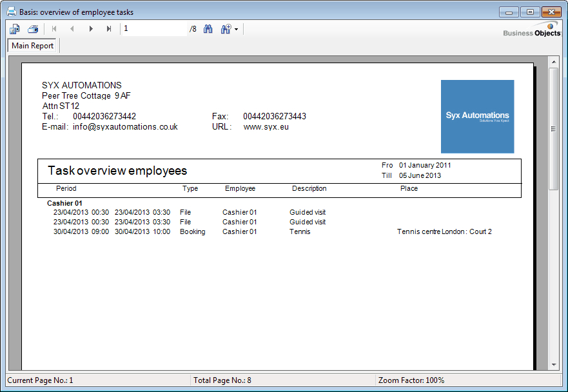Click the Print Report icon
The height and width of the screenshot is (392, 568).
coord(33,29)
